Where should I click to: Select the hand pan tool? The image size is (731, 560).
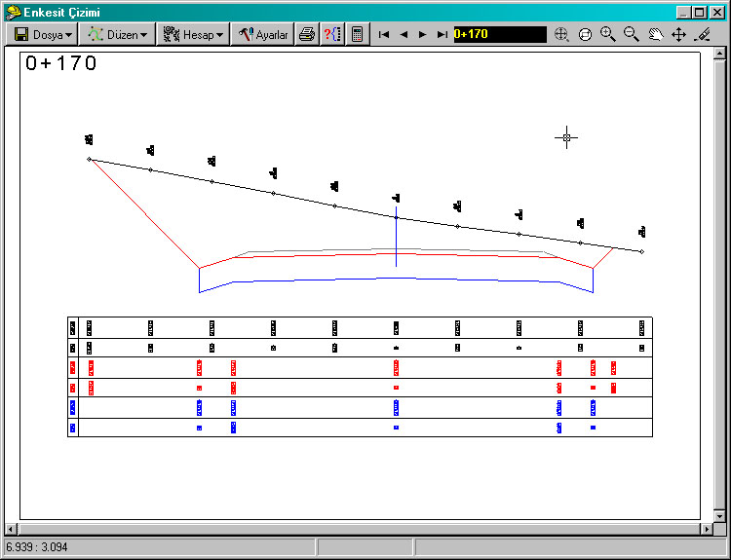tap(655, 34)
